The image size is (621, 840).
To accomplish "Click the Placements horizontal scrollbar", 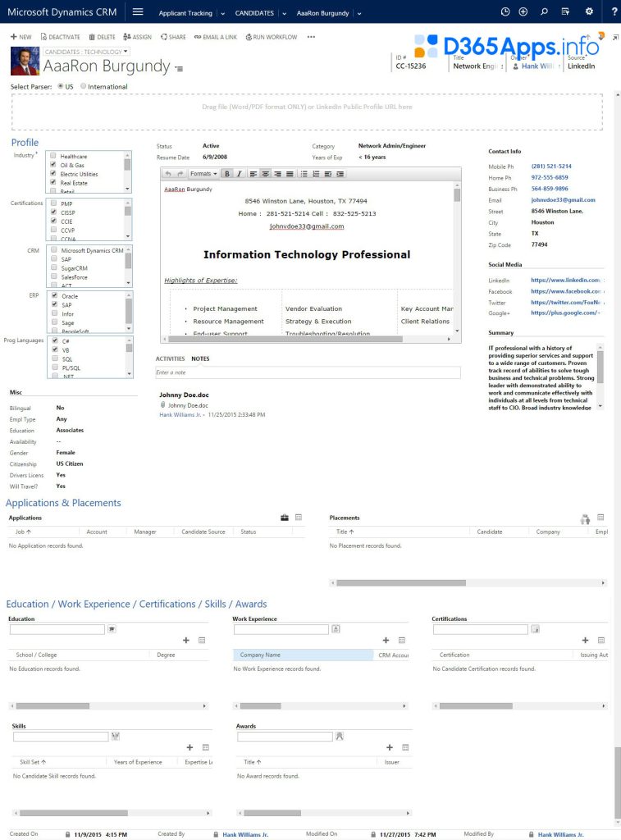I will (468, 583).
